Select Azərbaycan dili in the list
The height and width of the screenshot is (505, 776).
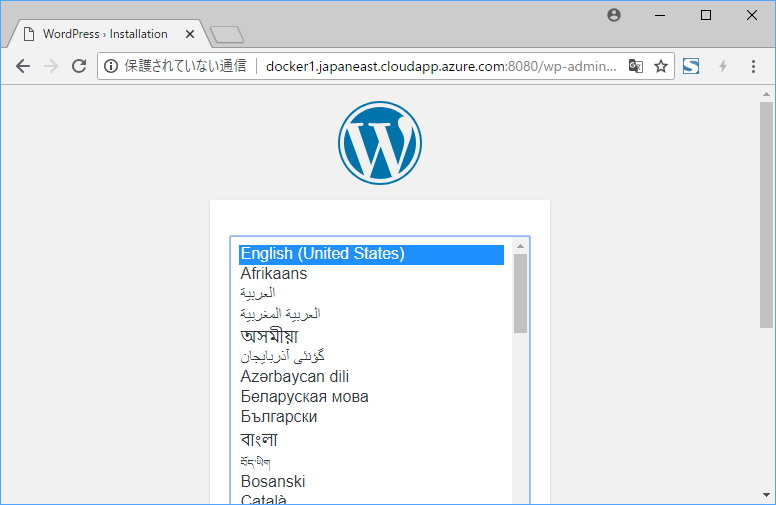coord(372,377)
